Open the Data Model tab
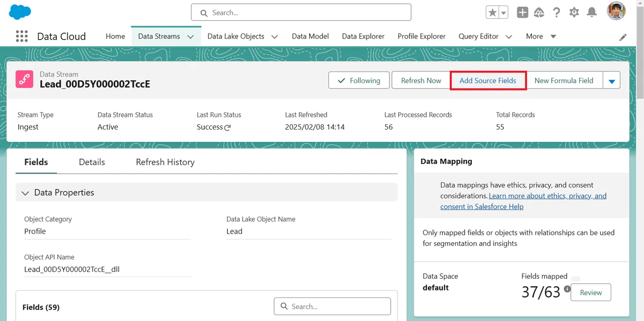644x321 pixels. point(310,36)
